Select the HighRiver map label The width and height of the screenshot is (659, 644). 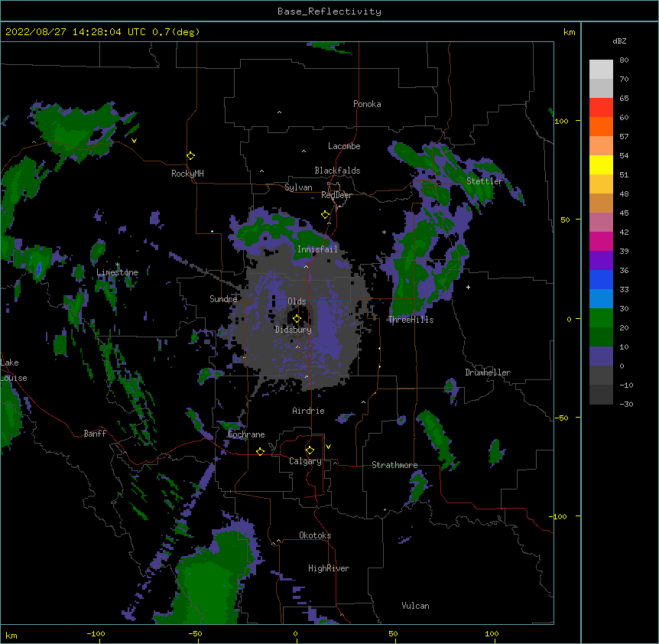click(x=329, y=568)
